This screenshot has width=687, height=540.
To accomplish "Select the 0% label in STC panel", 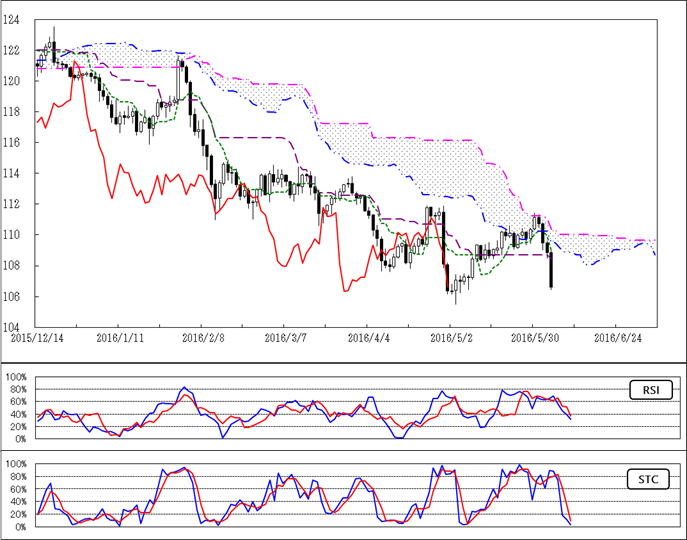I will (21, 526).
